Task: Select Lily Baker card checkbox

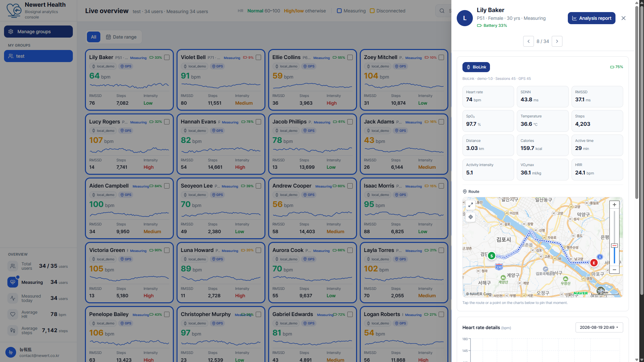Action: click(x=167, y=58)
